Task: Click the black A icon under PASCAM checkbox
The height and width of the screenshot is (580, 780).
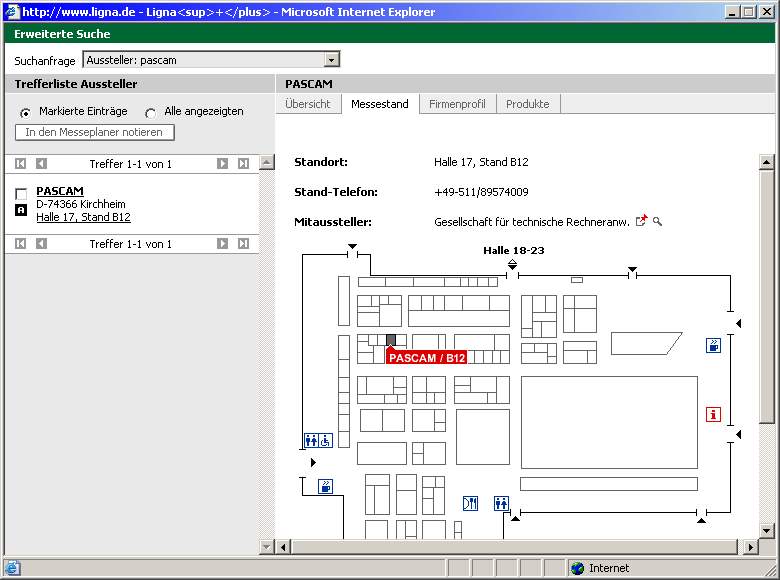Action: click(21, 210)
